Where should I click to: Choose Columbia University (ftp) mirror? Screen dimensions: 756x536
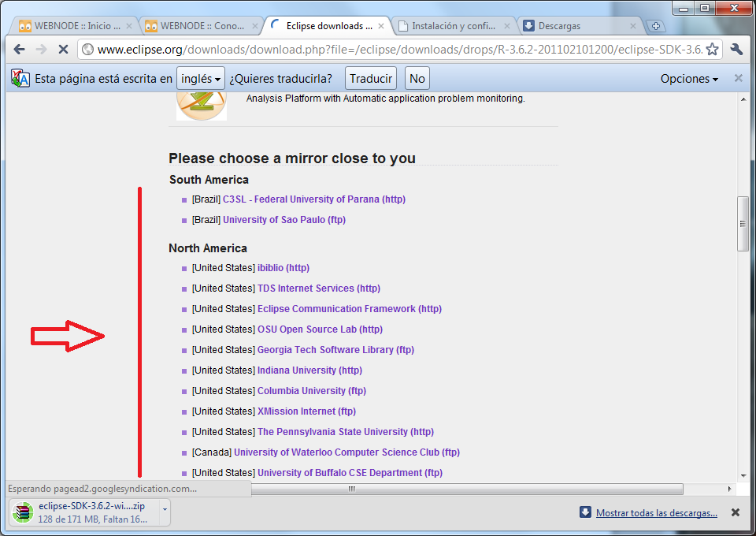tap(312, 391)
